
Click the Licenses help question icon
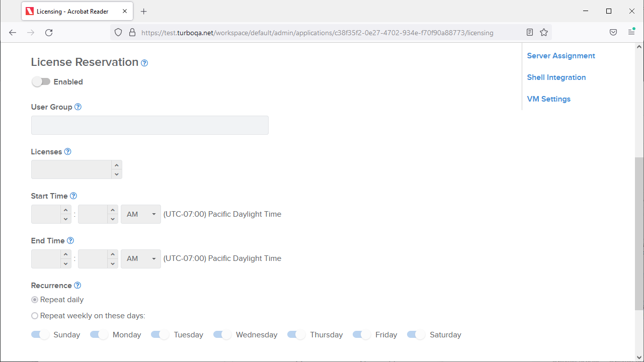[x=68, y=152]
